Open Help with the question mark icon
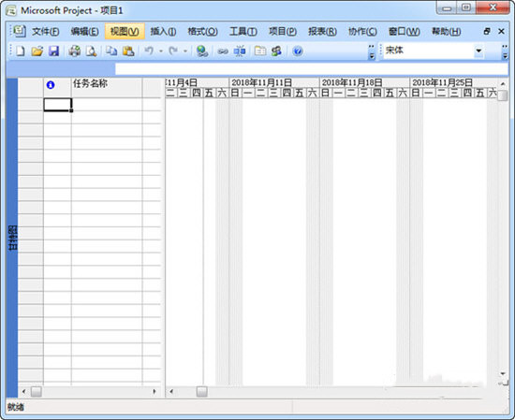Screen dimensions: 515x420 [298, 51]
